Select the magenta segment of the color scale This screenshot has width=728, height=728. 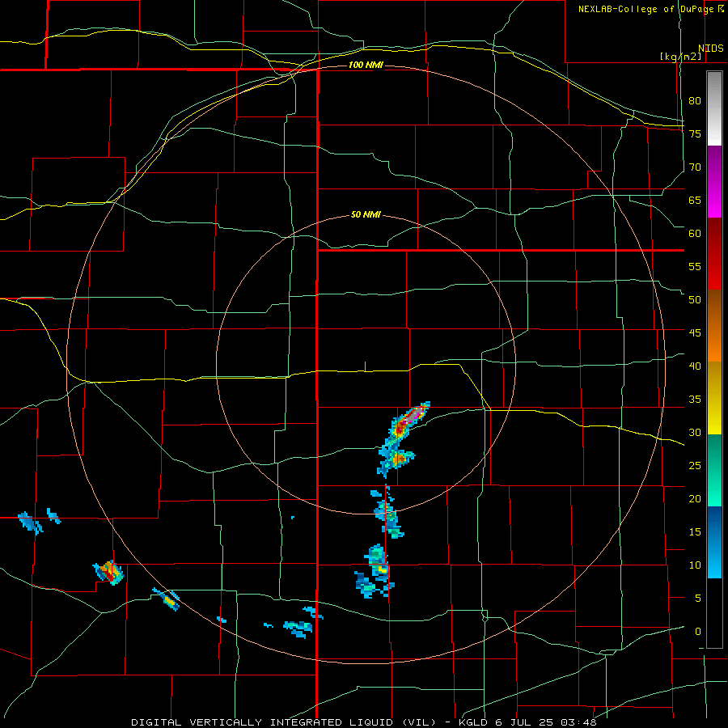pyautogui.click(x=714, y=181)
